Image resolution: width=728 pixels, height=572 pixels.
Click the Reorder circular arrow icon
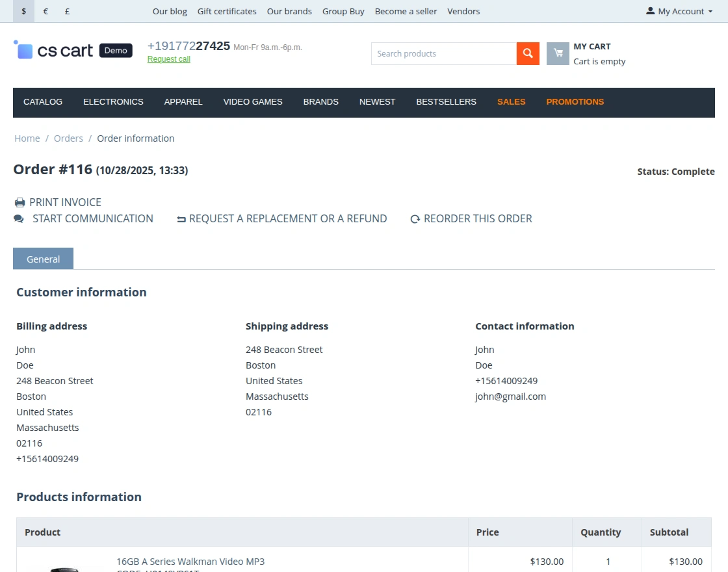[415, 218]
